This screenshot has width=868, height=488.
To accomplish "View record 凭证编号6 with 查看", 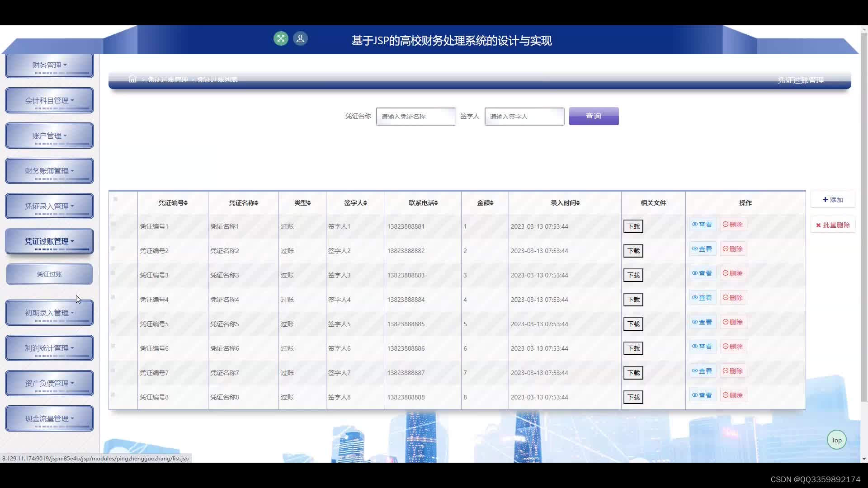I will [x=702, y=347].
